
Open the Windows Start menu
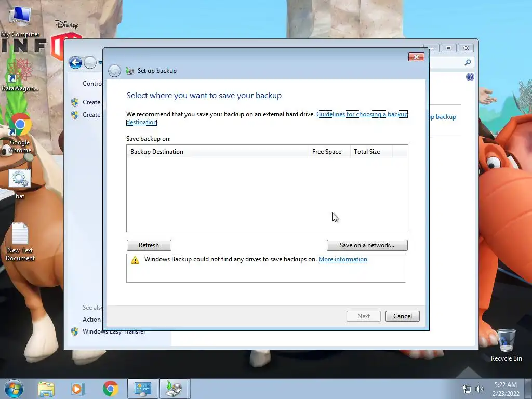14,389
